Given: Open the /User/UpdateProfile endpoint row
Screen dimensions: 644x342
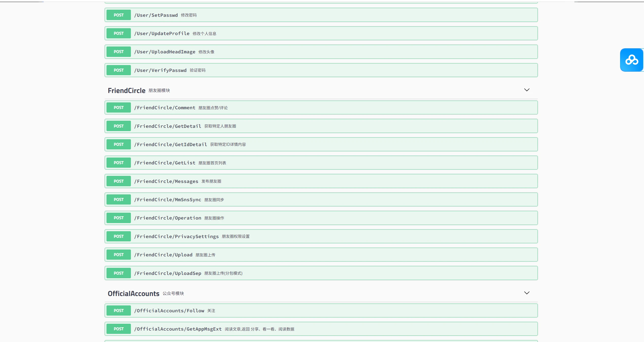Looking at the screenshot, I should tap(162, 34).
